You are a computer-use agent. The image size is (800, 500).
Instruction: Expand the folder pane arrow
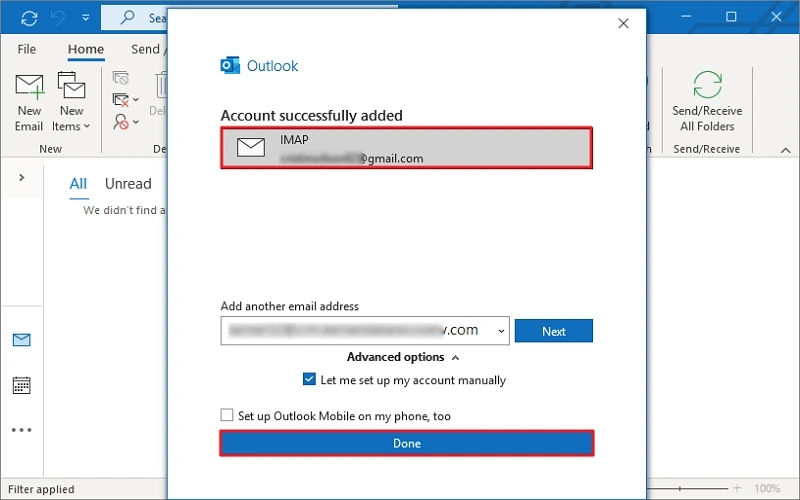21,178
